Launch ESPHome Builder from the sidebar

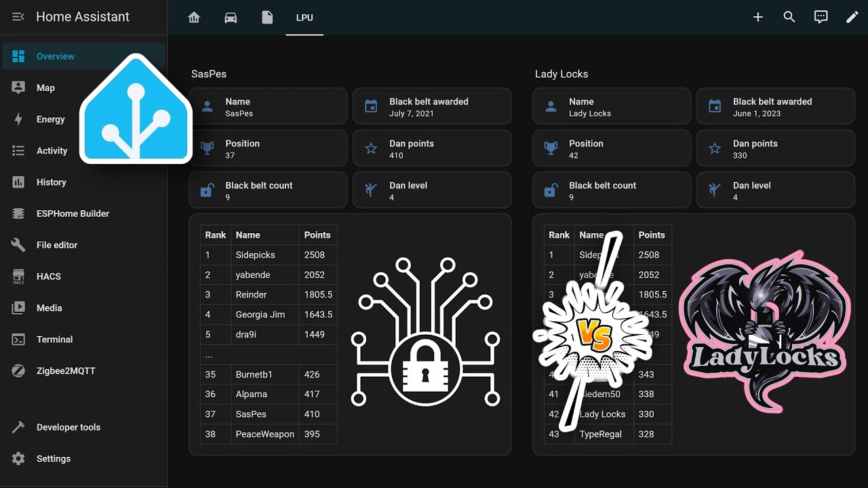[x=83, y=213]
